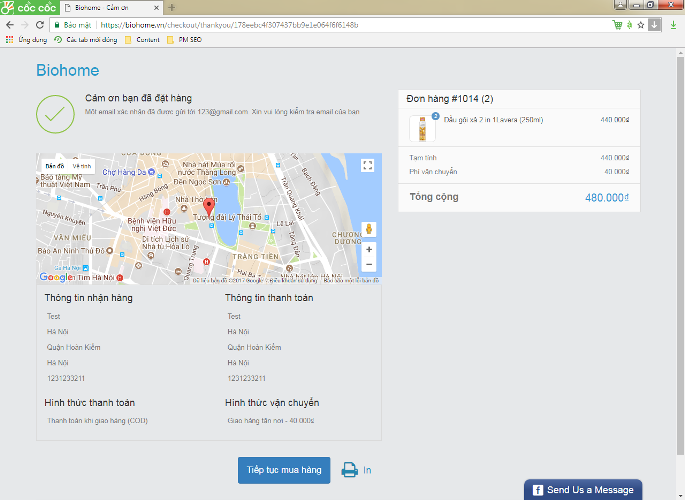Toggle fullscreen view on the map
Screen dimensions: 685x500
pyautogui.click(x=367, y=166)
